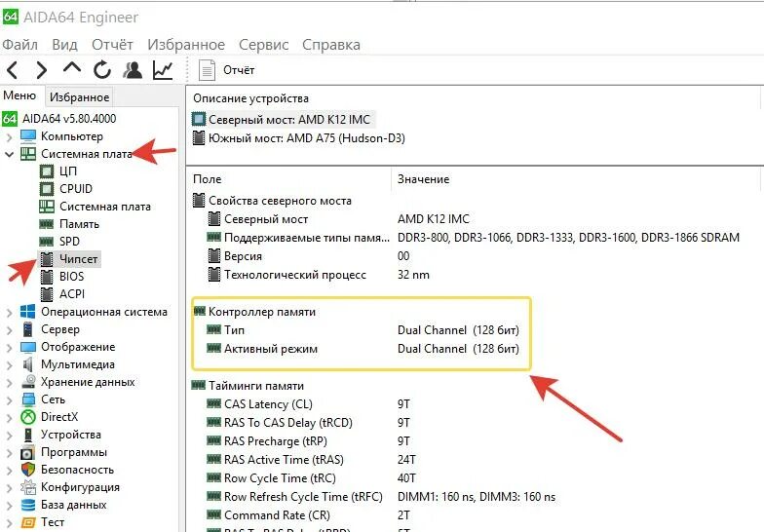Click the Сеть network icon
This screenshot has height=532, width=764.
pyautogui.click(x=28, y=399)
